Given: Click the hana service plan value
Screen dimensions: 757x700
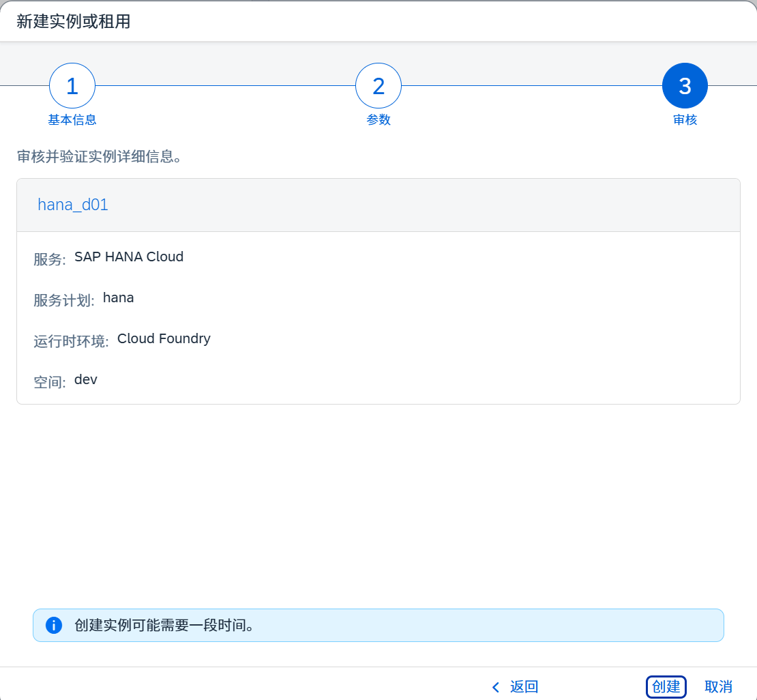Looking at the screenshot, I should pos(118,297).
